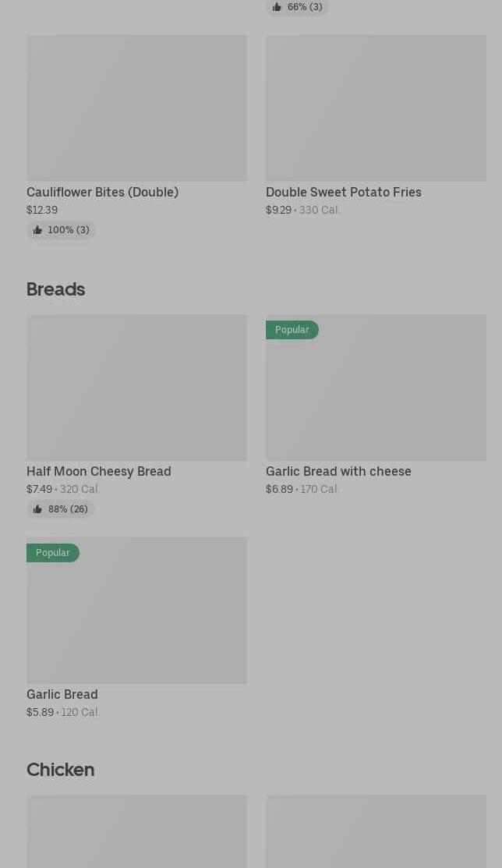Click the thumbs-up icon beside 66% rating
This screenshot has height=868, width=502.
coord(277,7)
